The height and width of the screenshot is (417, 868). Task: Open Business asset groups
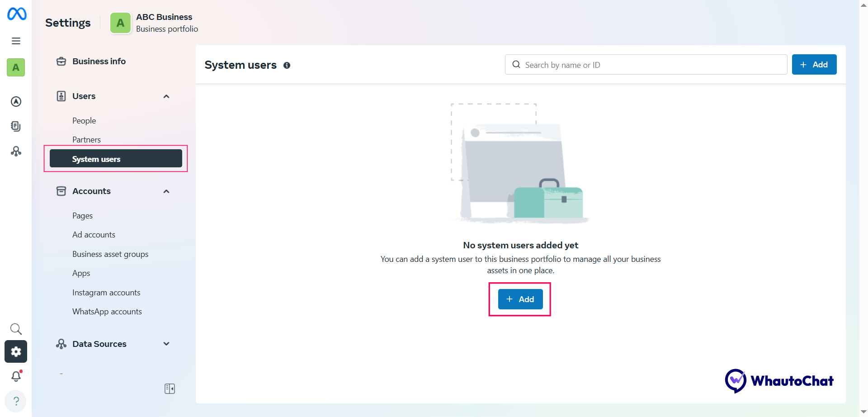point(110,254)
